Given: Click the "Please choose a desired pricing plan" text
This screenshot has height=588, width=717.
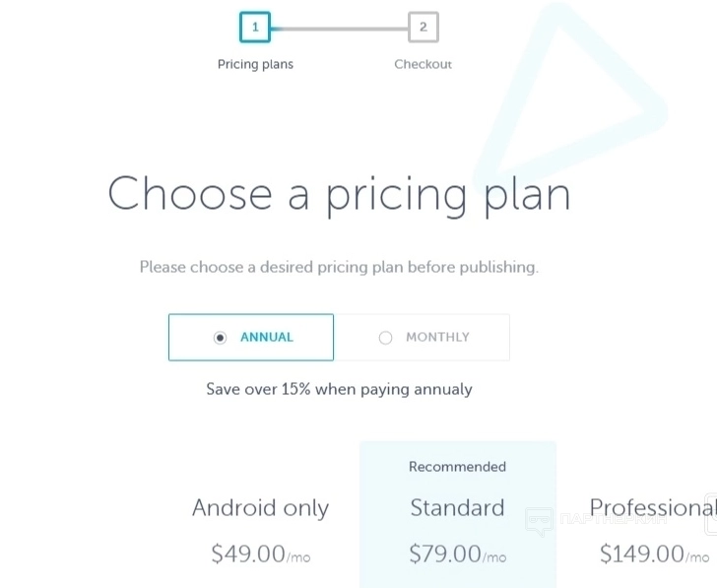Looking at the screenshot, I should [x=339, y=267].
